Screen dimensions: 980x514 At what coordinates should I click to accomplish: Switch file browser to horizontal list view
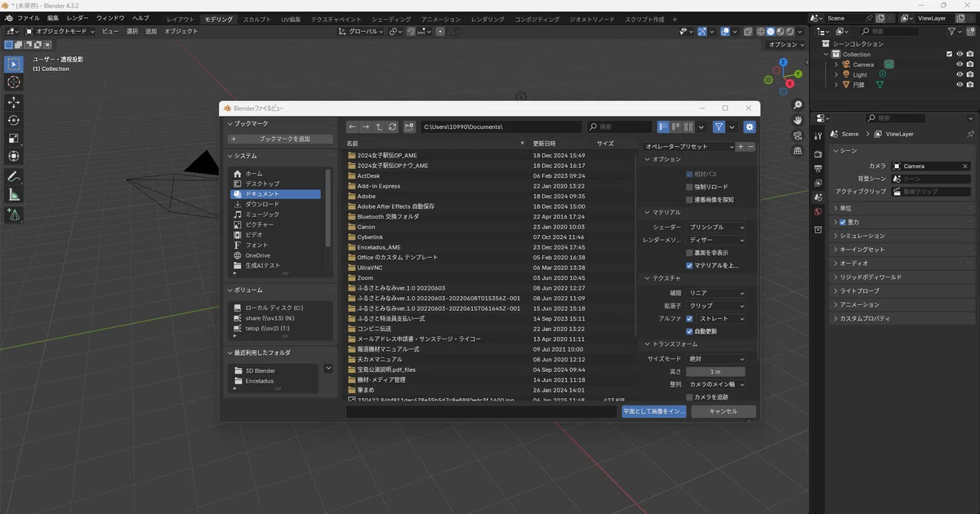676,127
